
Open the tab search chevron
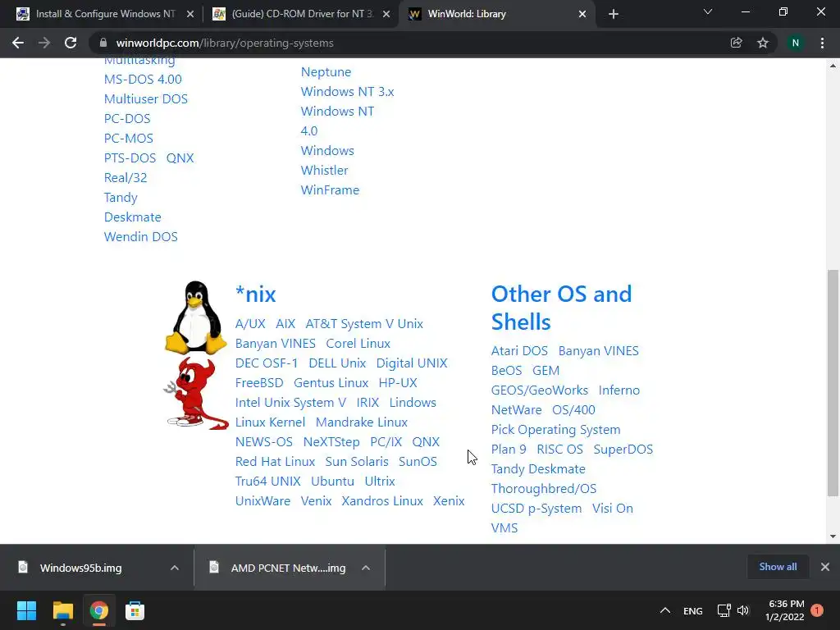[x=708, y=11]
